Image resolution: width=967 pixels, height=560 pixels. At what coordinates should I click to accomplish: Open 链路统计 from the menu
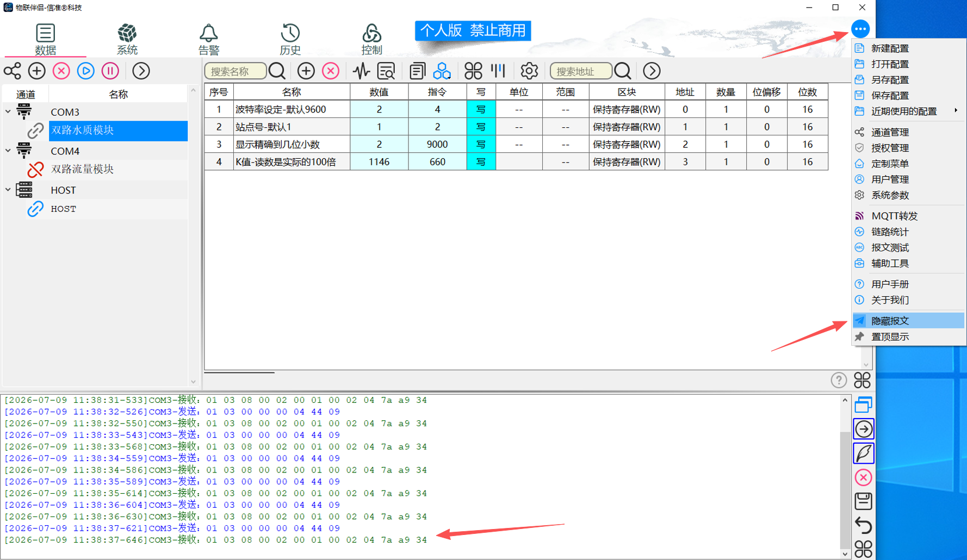[908, 232]
